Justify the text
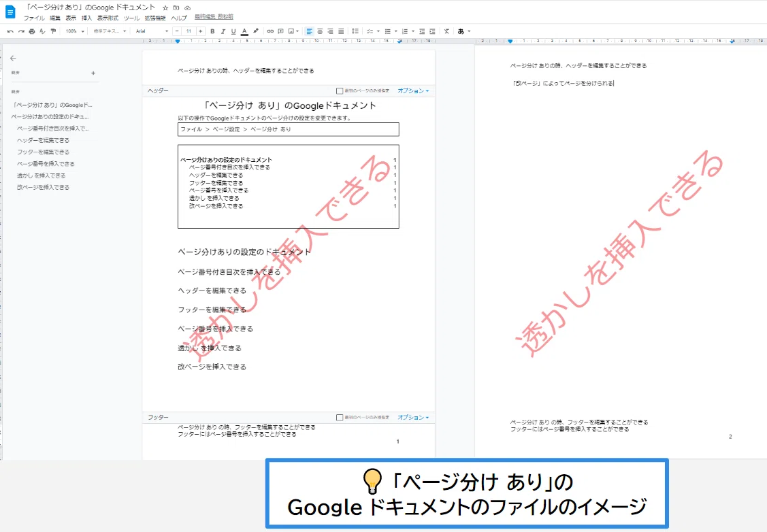This screenshot has height=532, width=767. pos(341,31)
